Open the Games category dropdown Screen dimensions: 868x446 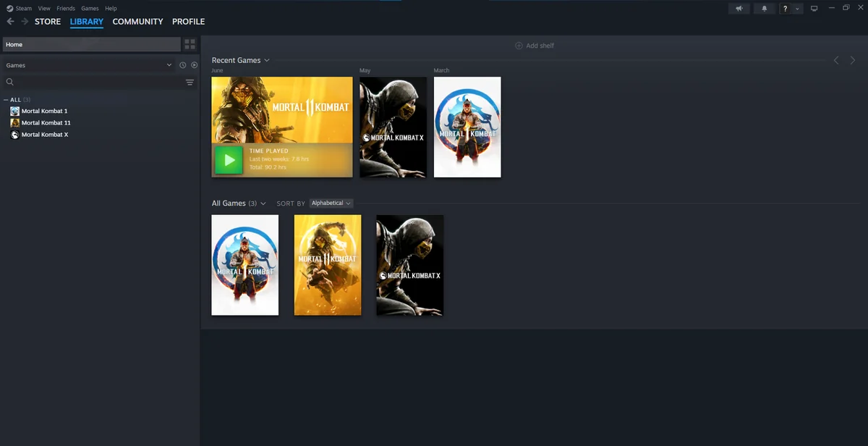89,65
